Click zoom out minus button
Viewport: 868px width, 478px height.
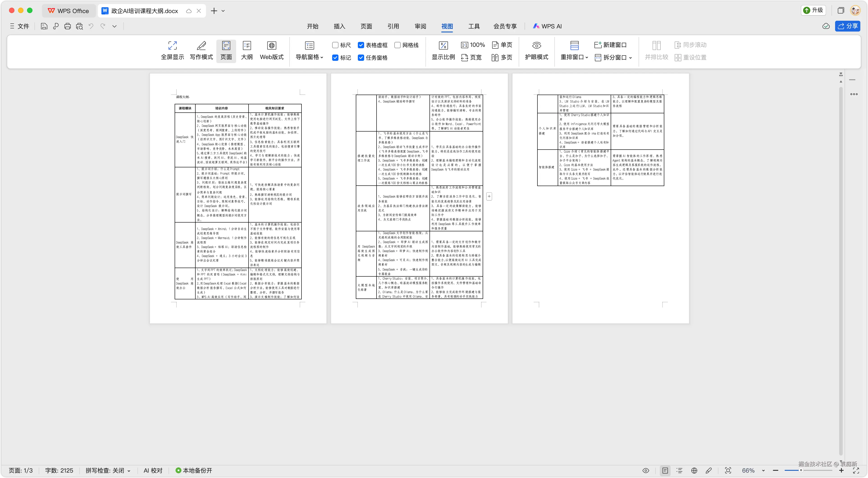point(775,470)
